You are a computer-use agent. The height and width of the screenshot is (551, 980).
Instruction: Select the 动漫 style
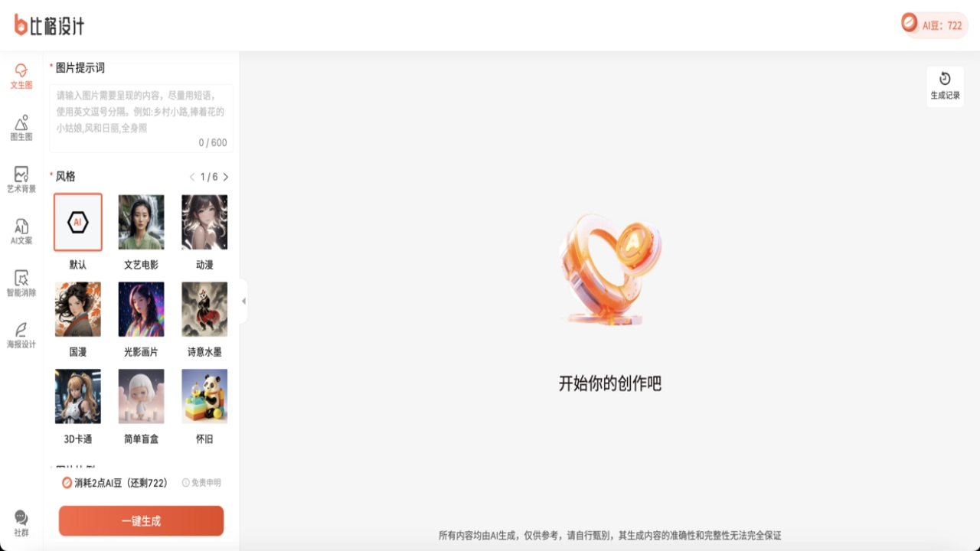[x=204, y=222]
